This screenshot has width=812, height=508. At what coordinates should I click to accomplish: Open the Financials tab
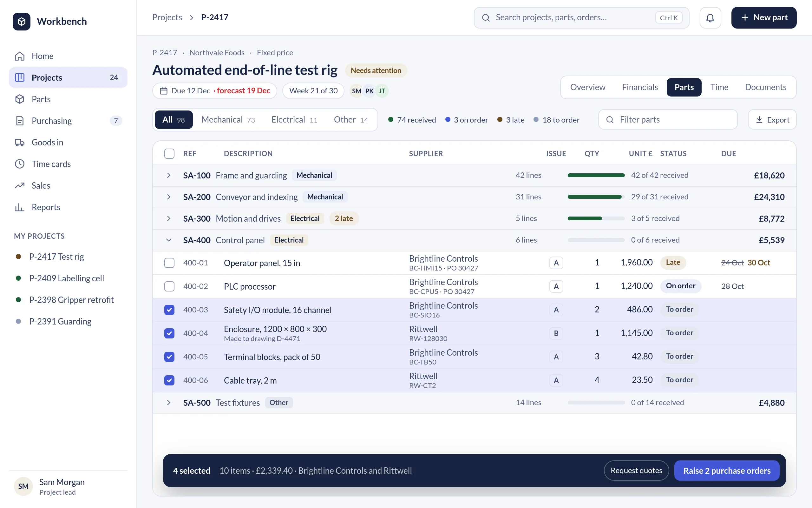639,87
